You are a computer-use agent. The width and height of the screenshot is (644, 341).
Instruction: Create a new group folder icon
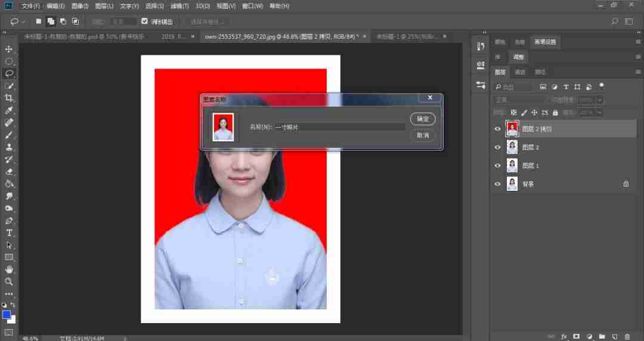pyautogui.click(x=602, y=336)
